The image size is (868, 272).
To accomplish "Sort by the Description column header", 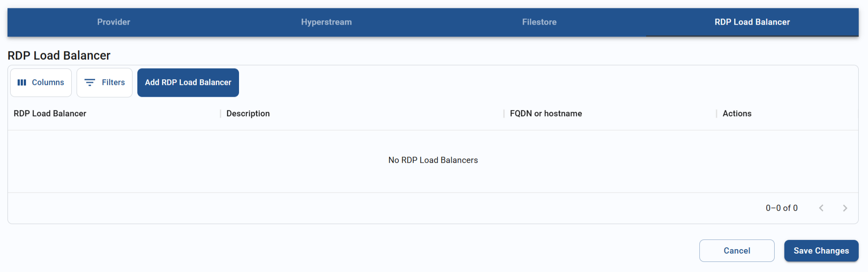I will pos(248,113).
